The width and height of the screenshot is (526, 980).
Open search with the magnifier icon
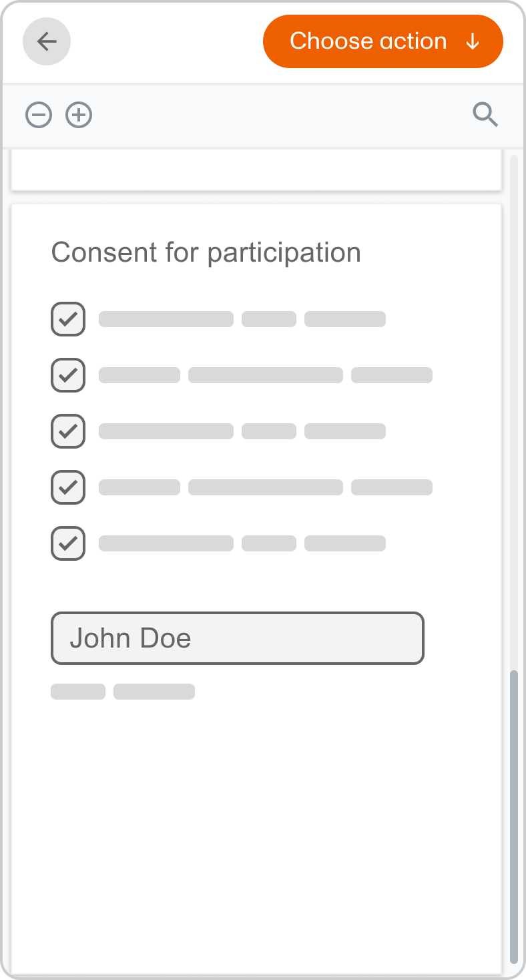pyautogui.click(x=485, y=115)
